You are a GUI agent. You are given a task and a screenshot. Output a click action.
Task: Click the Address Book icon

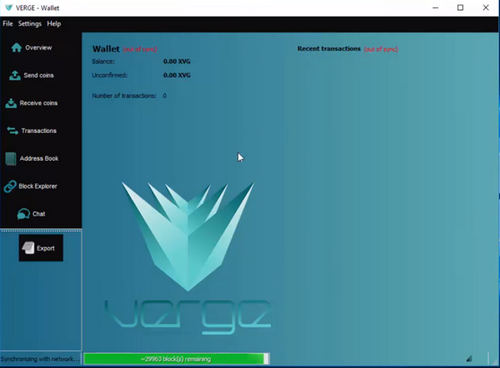[x=11, y=159]
